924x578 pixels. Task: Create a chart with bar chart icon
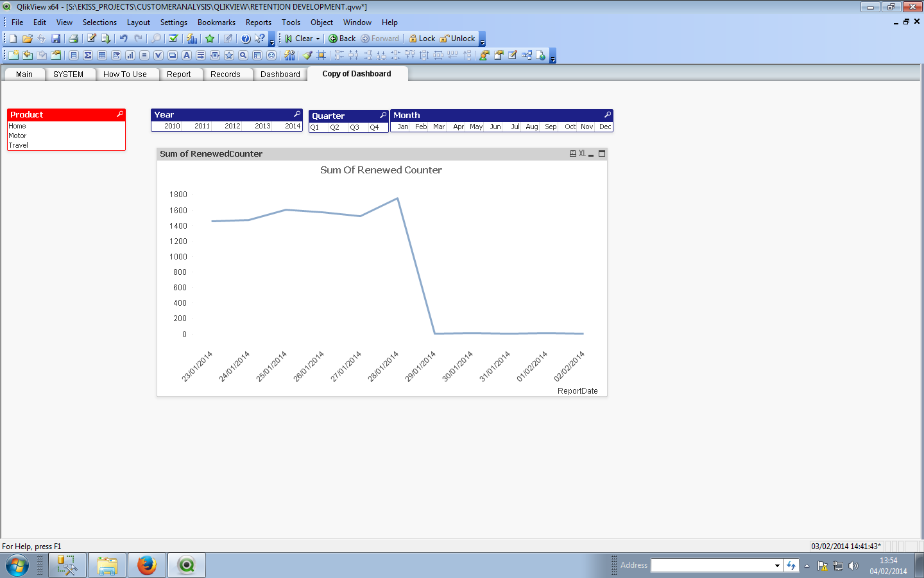click(x=130, y=55)
